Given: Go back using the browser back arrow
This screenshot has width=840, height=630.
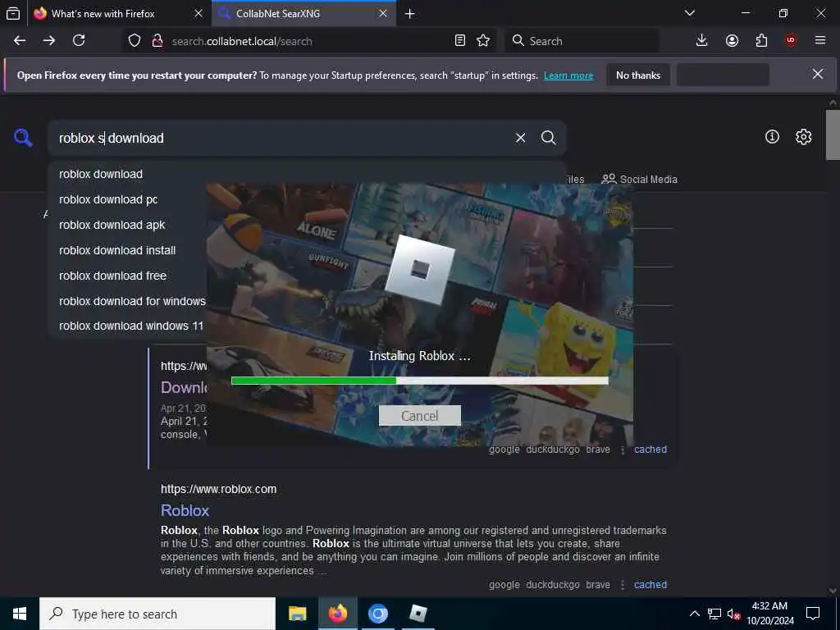Looking at the screenshot, I should pyautogui.click(x=20, y=41).
